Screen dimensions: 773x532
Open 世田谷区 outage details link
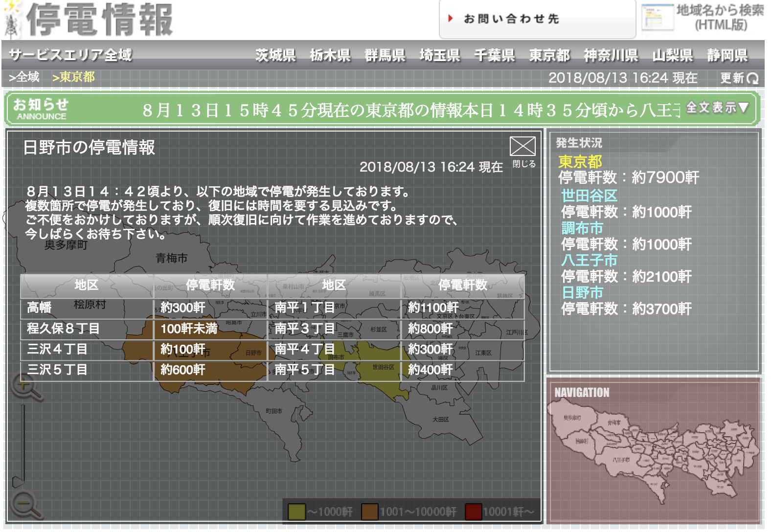coord(589,196)
